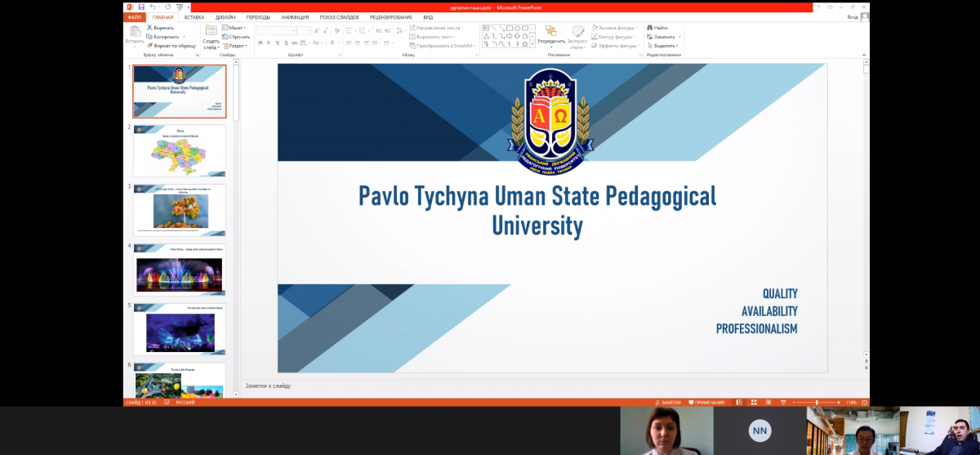Click the zoom slider in status bar
Image resolution: width=980 pixels, height=455 pixels.
pos(817,403)
